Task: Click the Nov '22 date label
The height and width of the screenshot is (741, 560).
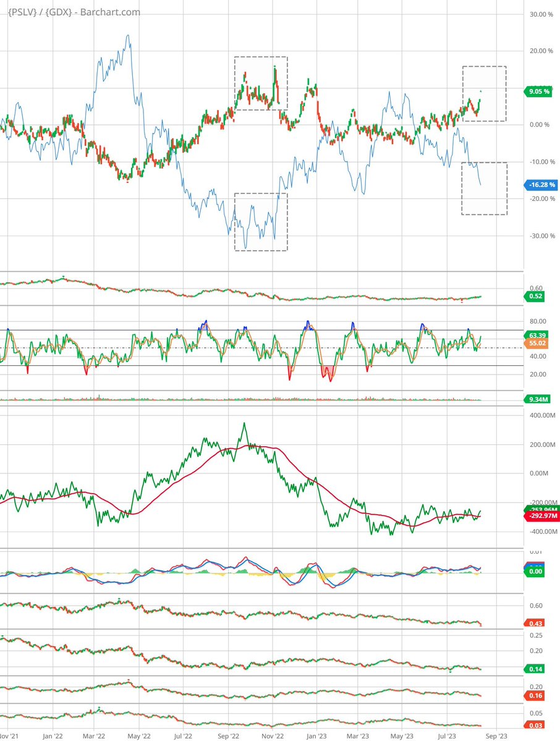Action: (273, 736)
